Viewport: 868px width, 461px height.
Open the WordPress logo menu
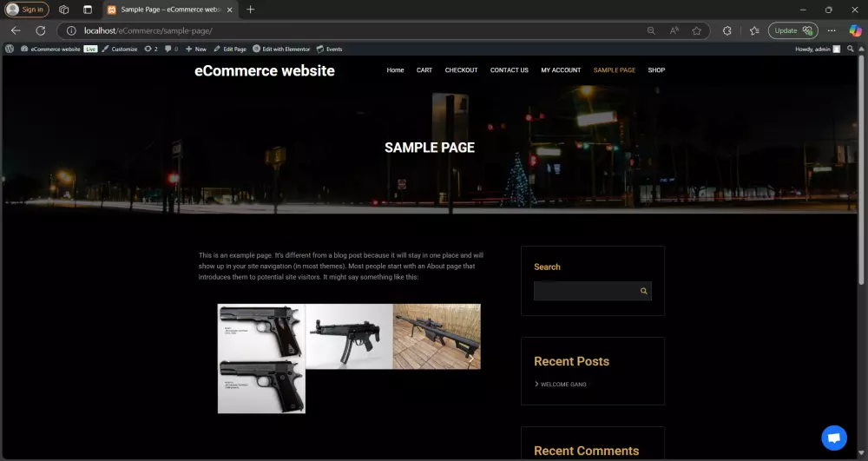coord(10,49)
